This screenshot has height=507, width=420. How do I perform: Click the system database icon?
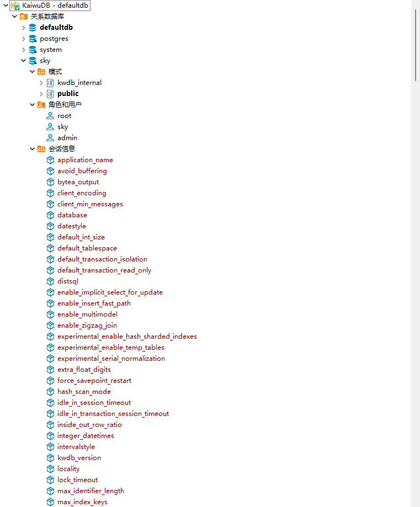(x=33, y=50)
